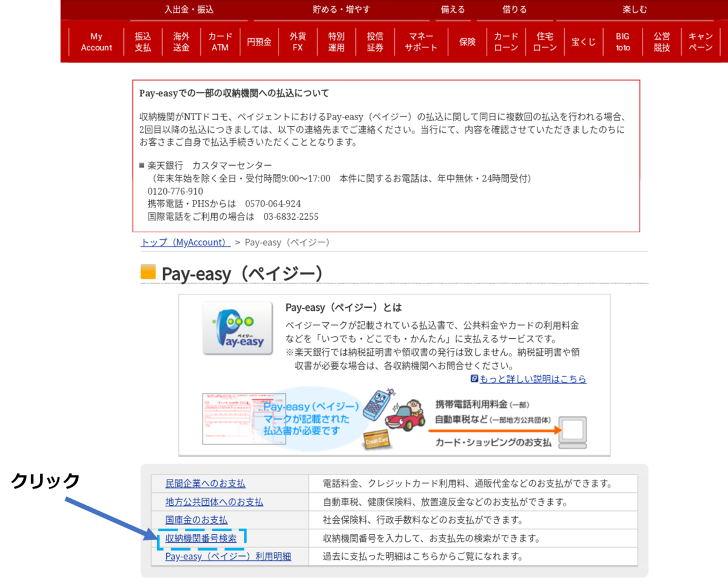Click the payment slip illustration banner
This screenshot has width=728, height=587.
pos(244,419)
